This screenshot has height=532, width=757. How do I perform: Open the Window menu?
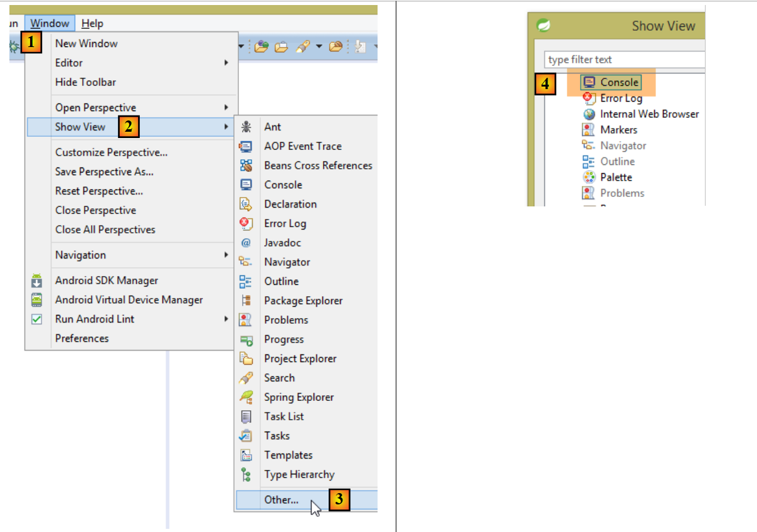pos(50,24)
